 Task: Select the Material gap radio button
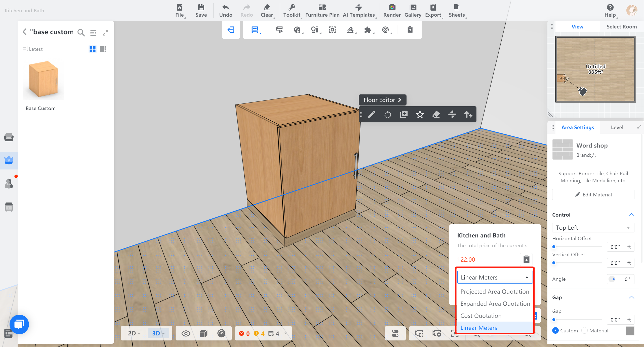(585, 330)
